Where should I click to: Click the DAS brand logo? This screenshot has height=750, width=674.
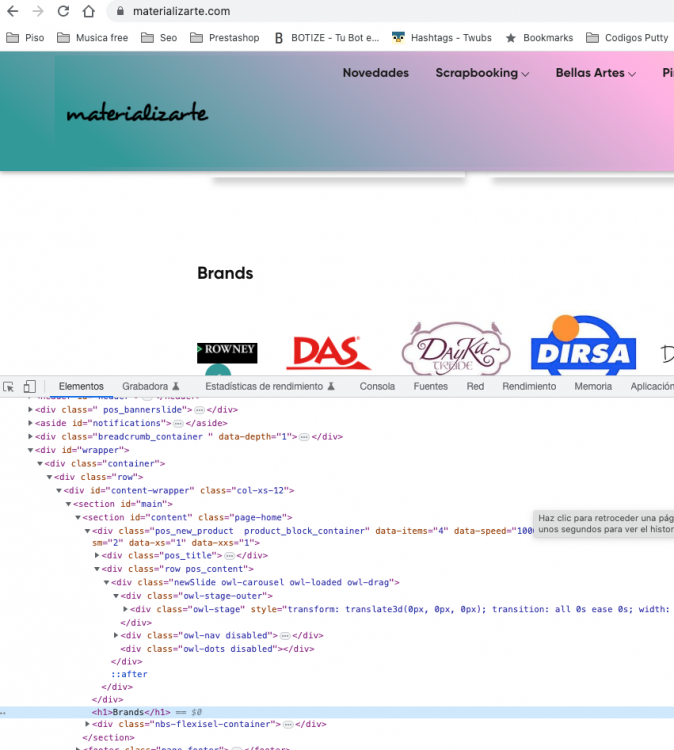click(x=328, y=353)
